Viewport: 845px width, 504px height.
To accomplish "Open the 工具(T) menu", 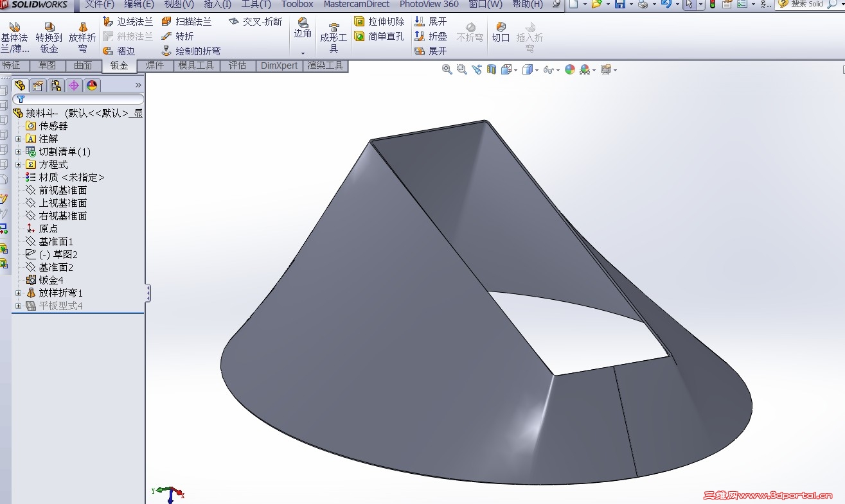I will coord(256,4).
